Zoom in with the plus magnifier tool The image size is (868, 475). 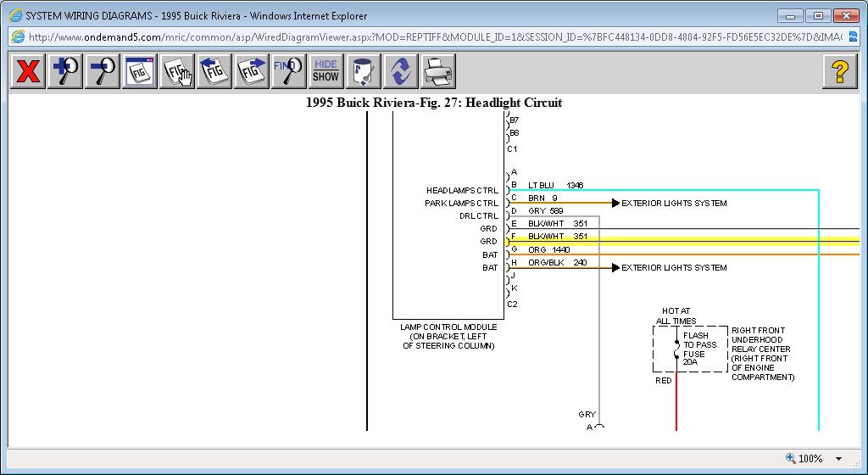pyautogui.click(x=65, y=71)
